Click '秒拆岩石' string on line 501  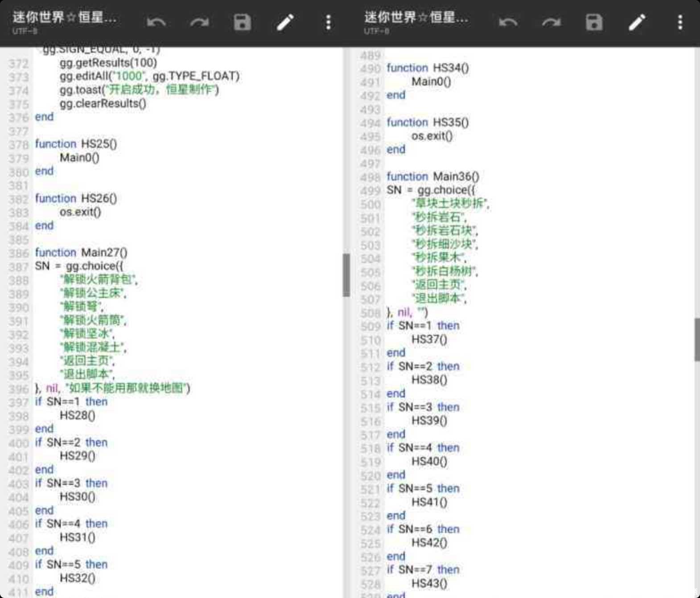(439, 217)
